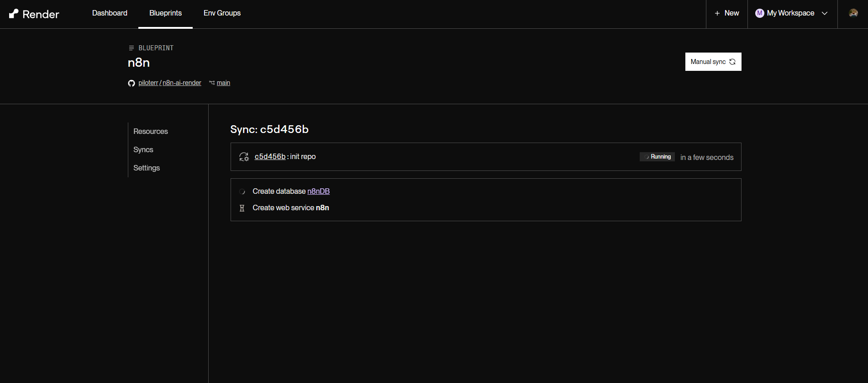Click the Render logo
This screenshot has width=868, height=383.
(34, 14)
